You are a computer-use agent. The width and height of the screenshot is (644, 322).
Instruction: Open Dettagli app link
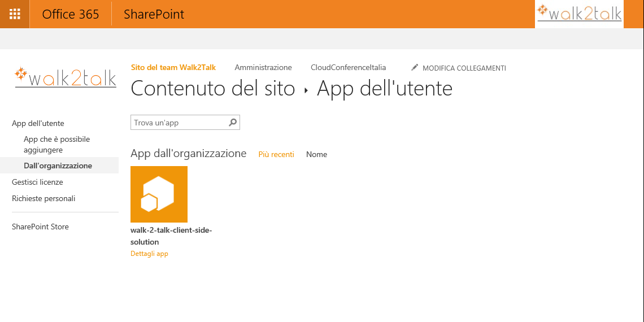point(150,254)
